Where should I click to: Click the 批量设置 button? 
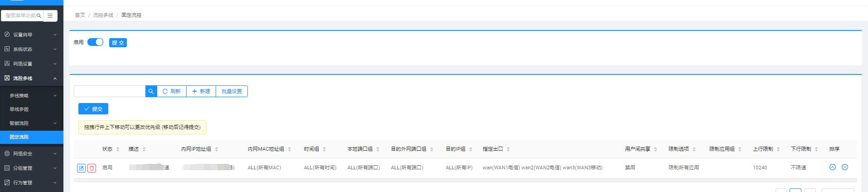(231, 91)
